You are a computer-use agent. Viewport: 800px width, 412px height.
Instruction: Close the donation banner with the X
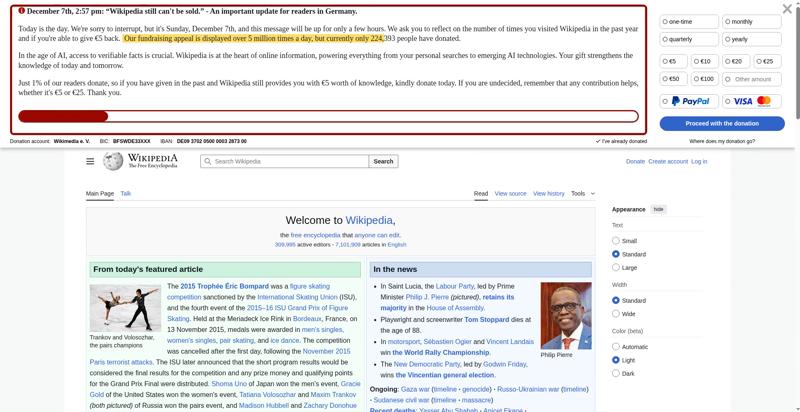coord(787,9)
